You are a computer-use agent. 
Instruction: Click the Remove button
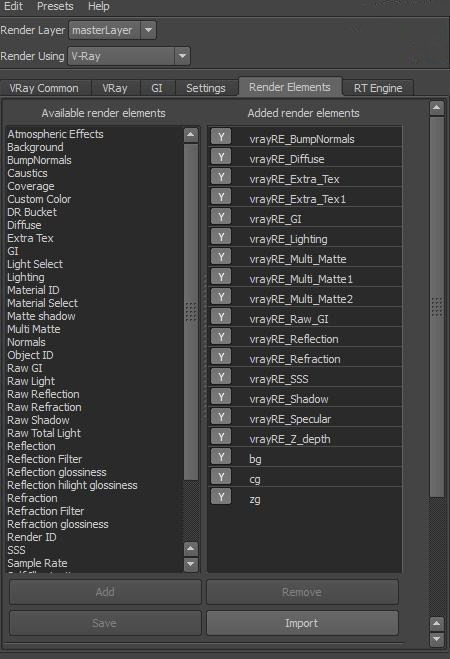coord(302,592)
